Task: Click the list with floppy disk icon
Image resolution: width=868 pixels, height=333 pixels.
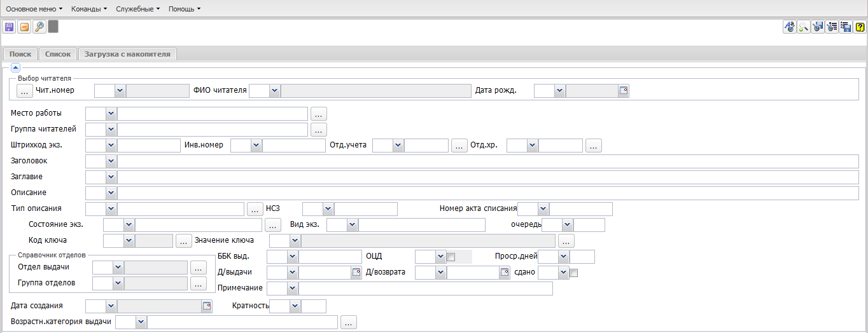Action: click(x=846, y=27)
